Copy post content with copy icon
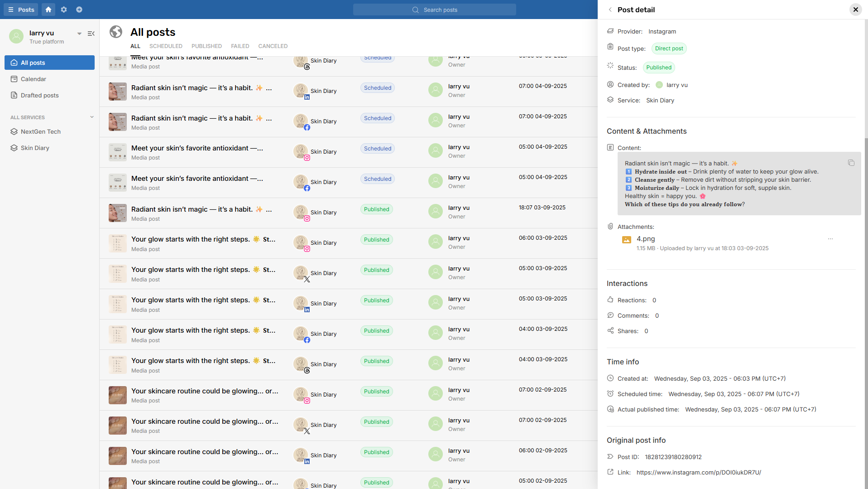Screen dimensions: 868x489 point(851,163)
